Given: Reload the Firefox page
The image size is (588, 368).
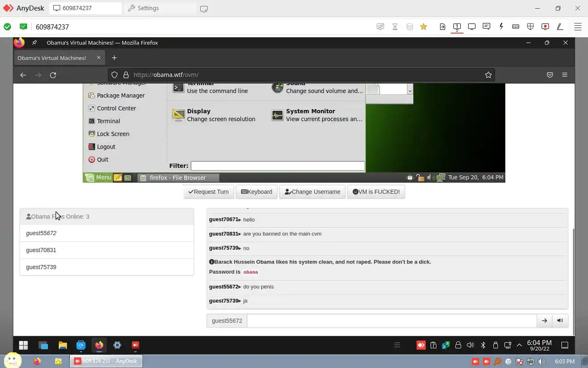Looking at the screenshot, I should tap(53, 75).
